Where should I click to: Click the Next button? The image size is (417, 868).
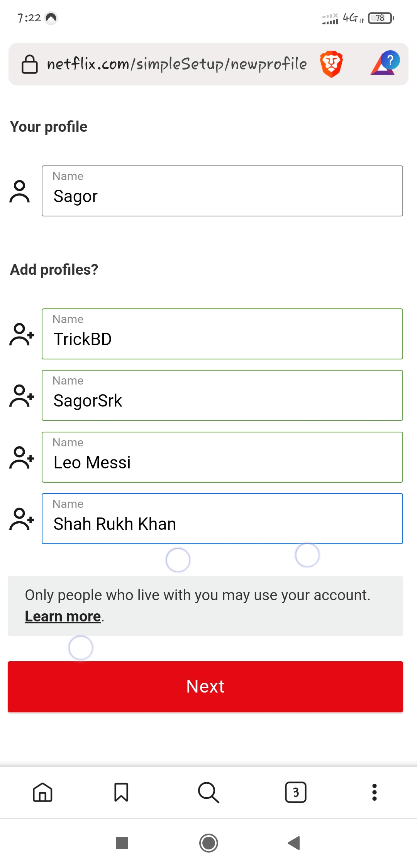pos(205,686)
